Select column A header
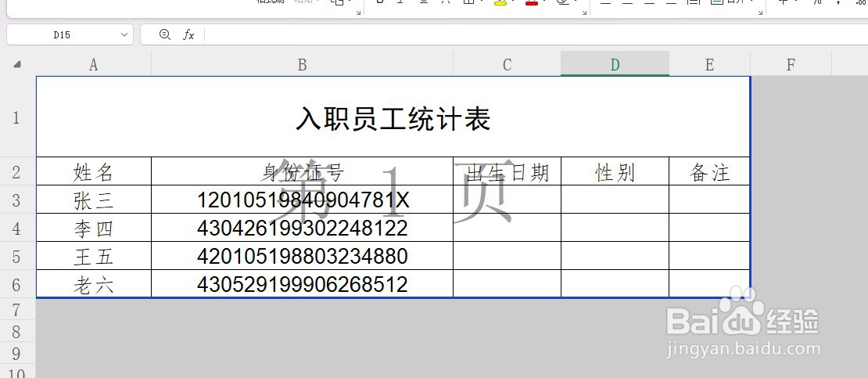868x378 pixels. 94,65
